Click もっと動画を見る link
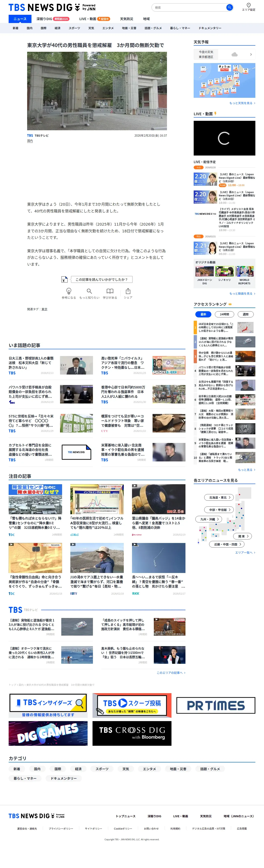Screen dimensions: 264x868 pyautogui.click(x=242, y=294)
